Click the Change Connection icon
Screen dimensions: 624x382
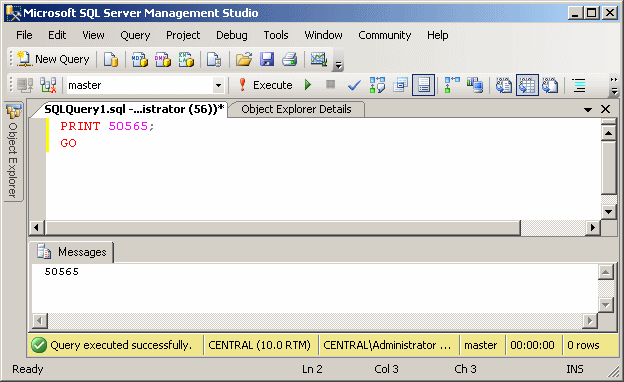tap(48, 85)
